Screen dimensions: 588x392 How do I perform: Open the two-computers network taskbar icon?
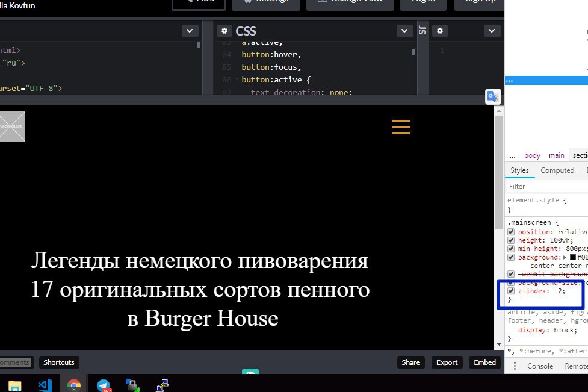tap(162, 385)
